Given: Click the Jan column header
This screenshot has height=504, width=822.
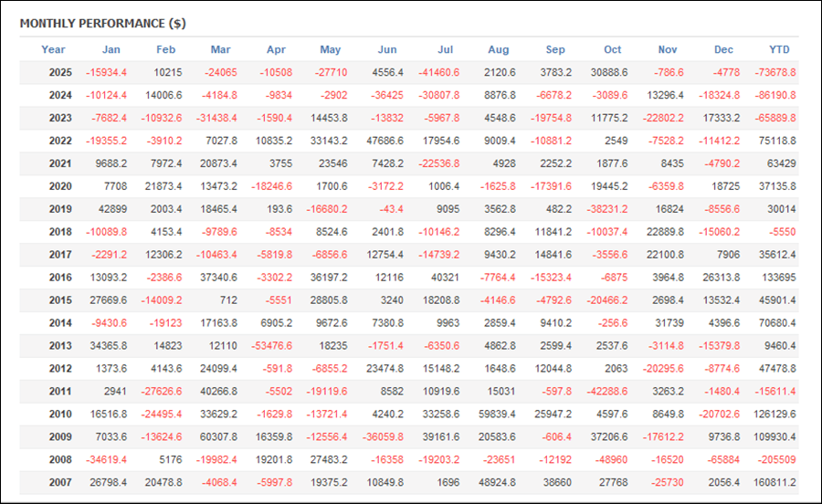Looking at the screenshot, I should (x=111, y=49).
